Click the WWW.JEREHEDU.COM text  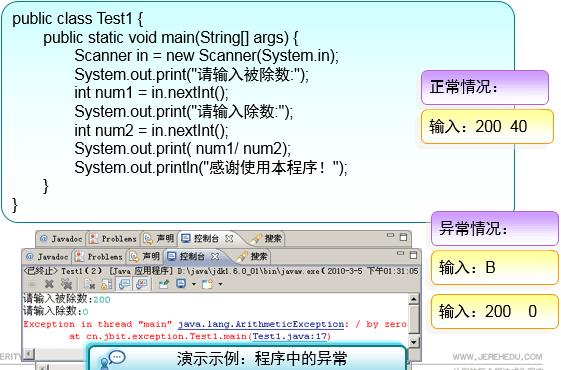(x=497, y=357)
